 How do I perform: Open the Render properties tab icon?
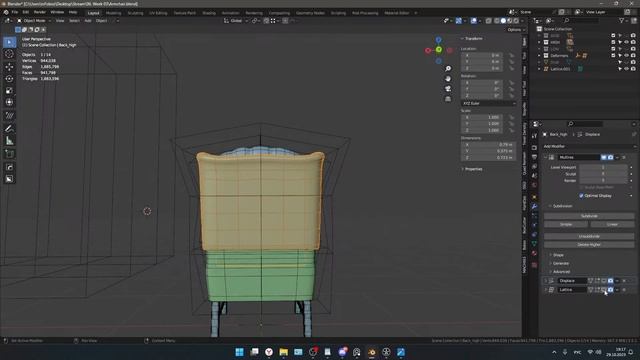point(534,148)
